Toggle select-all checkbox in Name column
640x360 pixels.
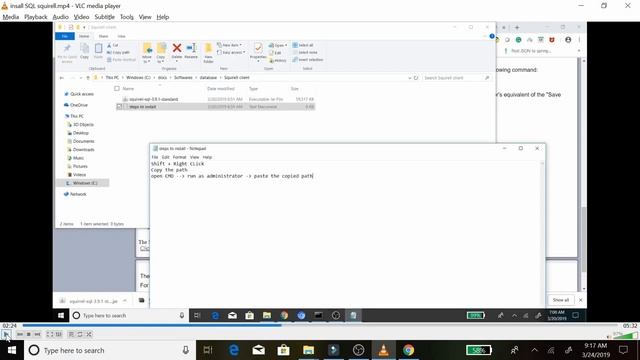pyautogui.click(x=117, y=89)
